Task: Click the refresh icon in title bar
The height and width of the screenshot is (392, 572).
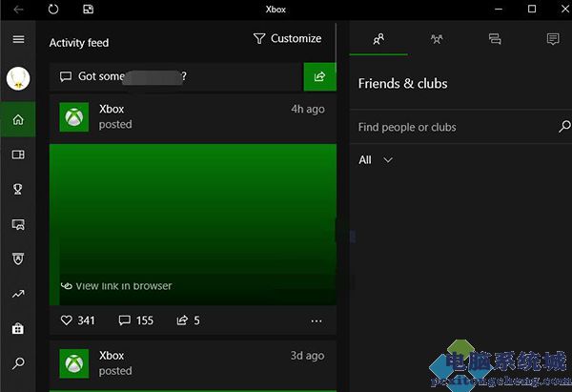Action: point(53,10)
